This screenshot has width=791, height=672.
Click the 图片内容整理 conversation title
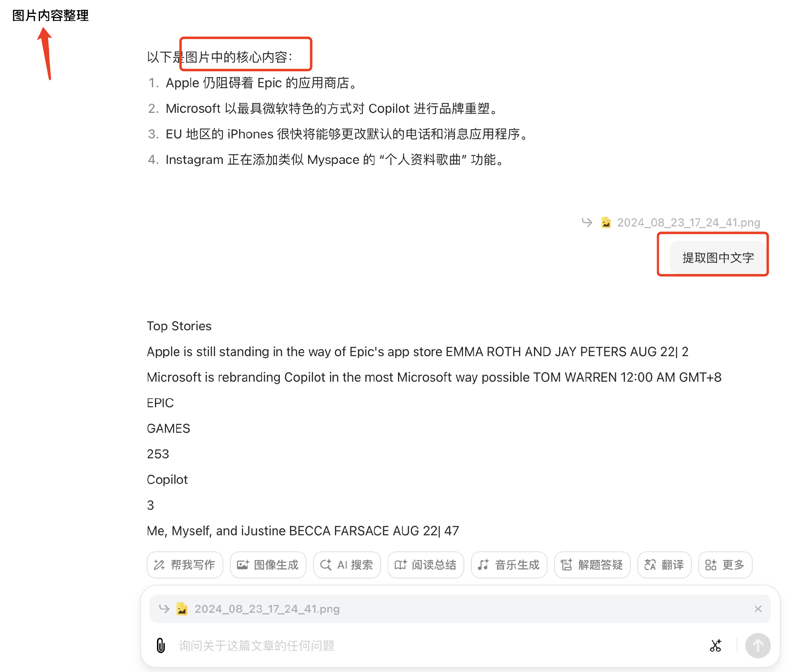click(50, 16)
